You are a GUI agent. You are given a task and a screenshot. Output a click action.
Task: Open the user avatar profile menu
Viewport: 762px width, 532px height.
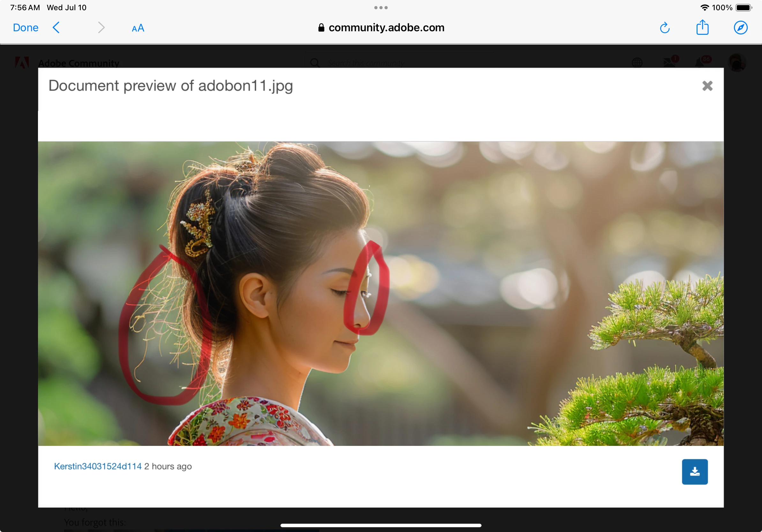click(737, 63)
